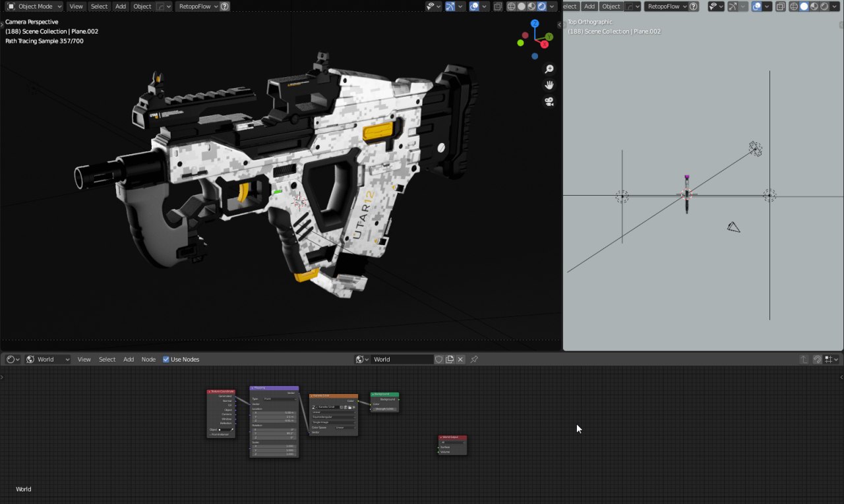Toggle gizmos in the orthographic viewport
The height and width of the screenshot is (504, 844).
click(x=733, y=7)
